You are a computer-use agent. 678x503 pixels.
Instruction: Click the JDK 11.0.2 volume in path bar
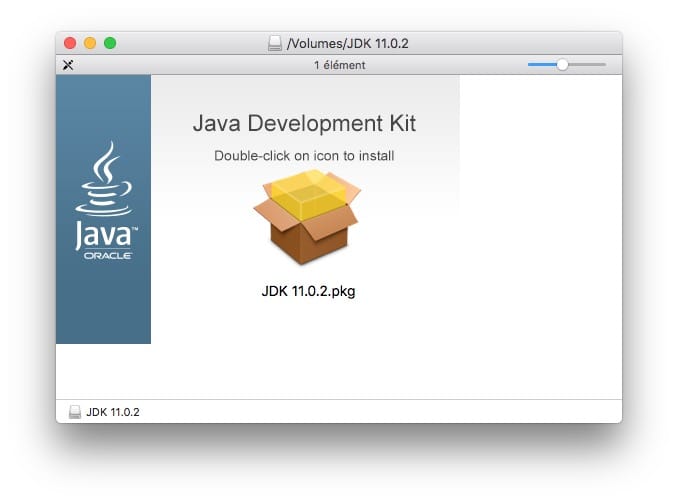[x=104, y=412]
